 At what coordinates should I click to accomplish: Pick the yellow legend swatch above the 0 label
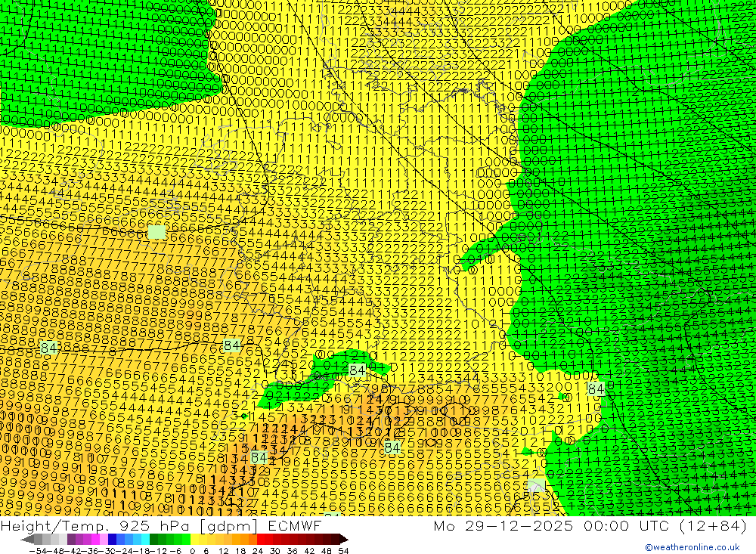pyautogui.click(x=195, y=540)
